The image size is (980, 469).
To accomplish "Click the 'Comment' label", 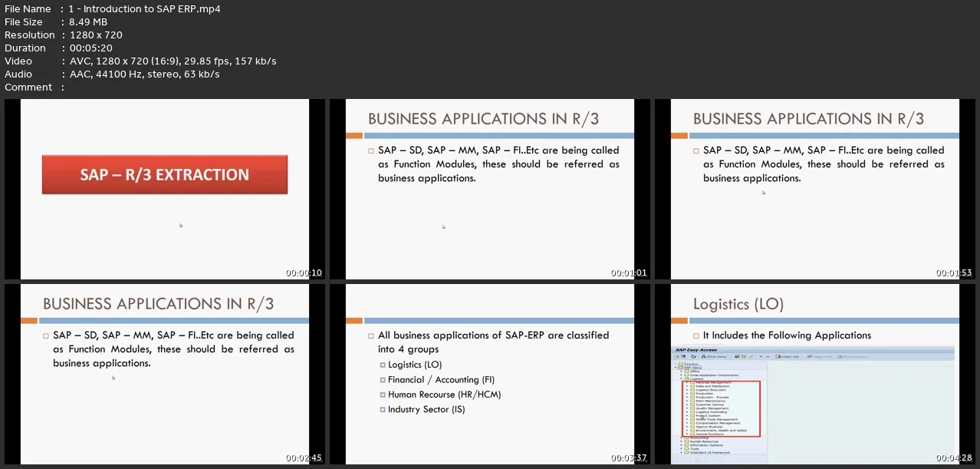I will (x=28, y=87).
